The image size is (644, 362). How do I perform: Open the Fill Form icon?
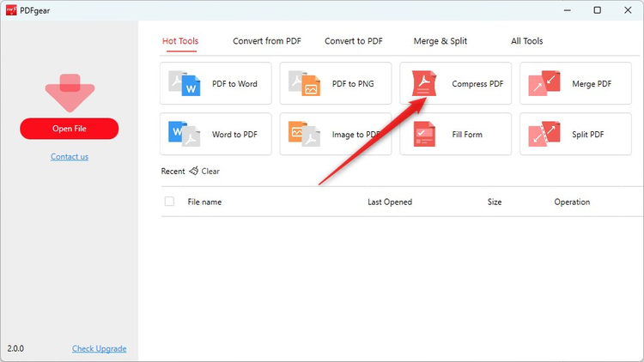coord(424,134)
